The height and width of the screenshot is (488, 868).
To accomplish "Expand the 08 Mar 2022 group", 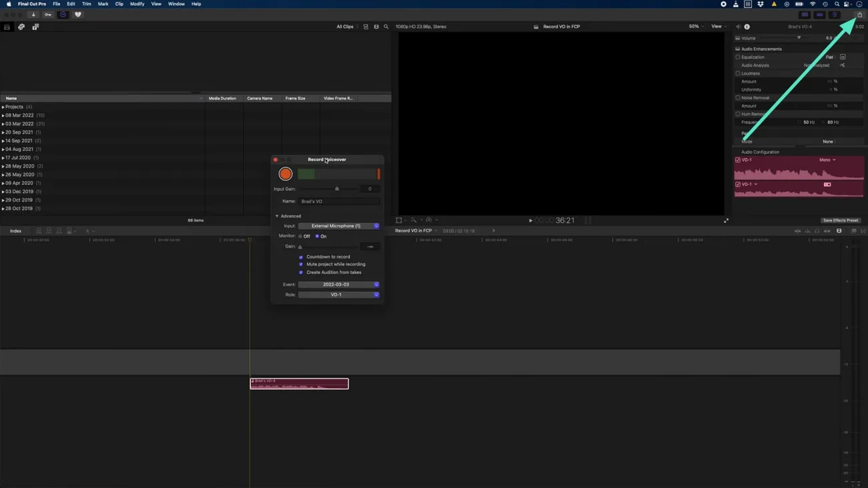I will coord(3,115).
